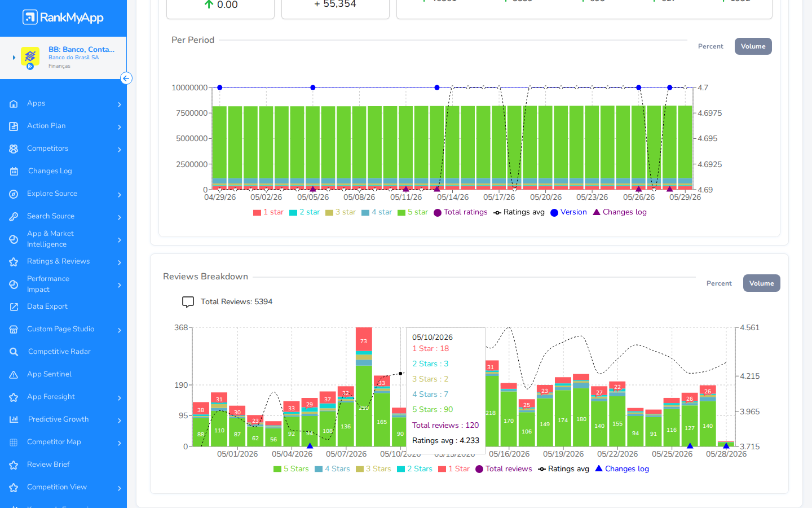
Task: Expand the Action Plan chevron
Action: pyautogui.click(x=120, y=127)
